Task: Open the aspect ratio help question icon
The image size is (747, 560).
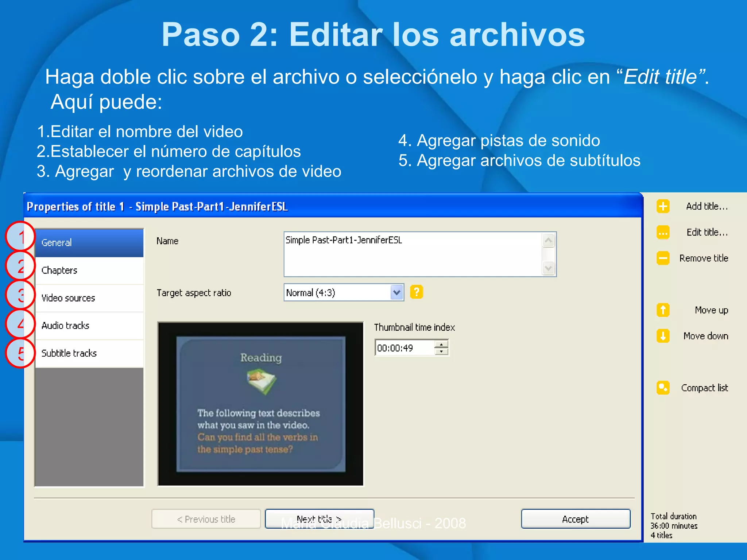Action: tap(416, 292)
